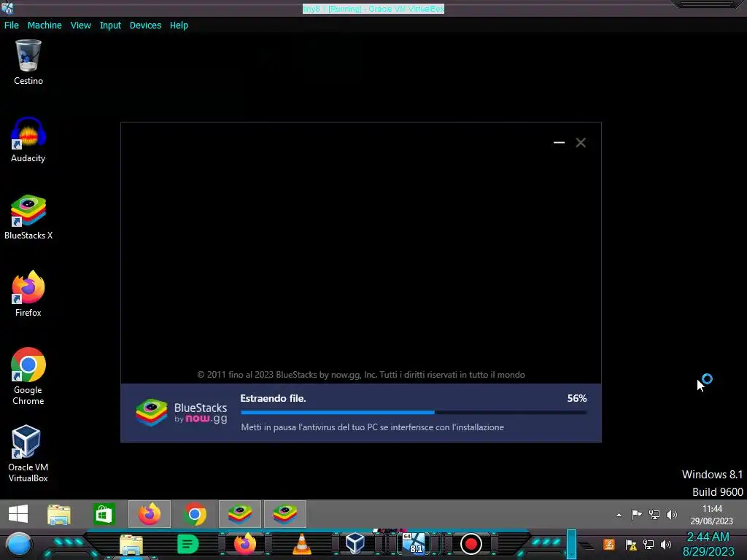Close the BlueStacks installer window
The image size is (747, 560).
click(x=580, y=142)
